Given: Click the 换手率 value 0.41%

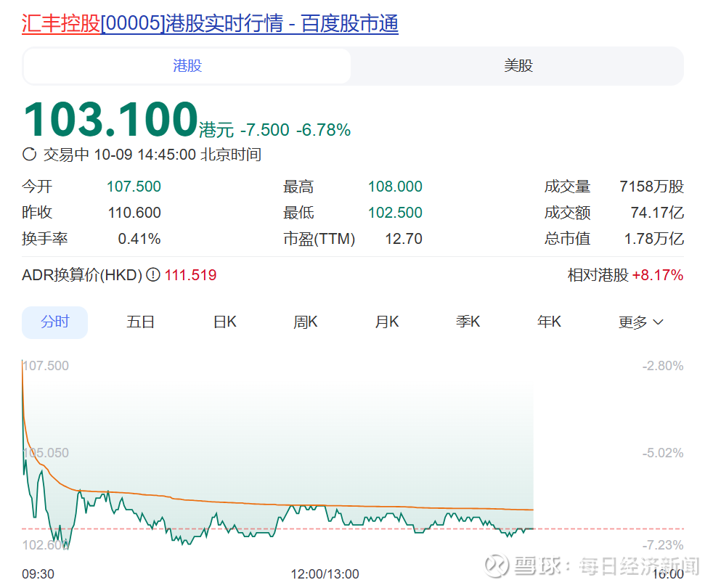Looking at the screenshot, I should tap(139, 239).
